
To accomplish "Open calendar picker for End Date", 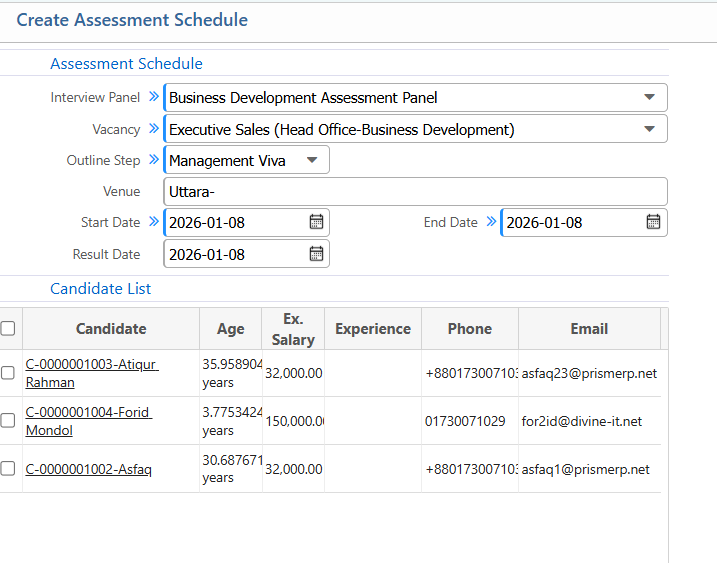I will coord(653,222).
